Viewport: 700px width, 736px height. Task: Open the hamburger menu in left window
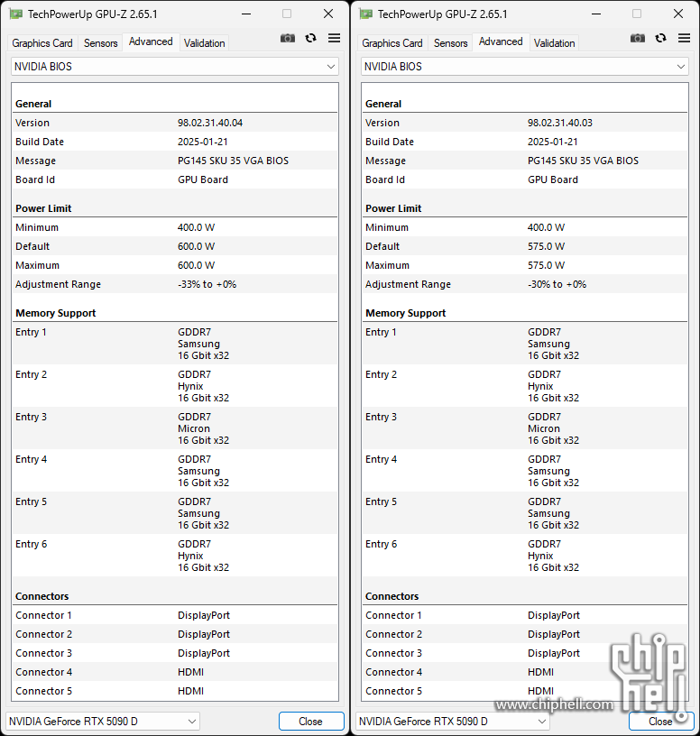point(335,38)
